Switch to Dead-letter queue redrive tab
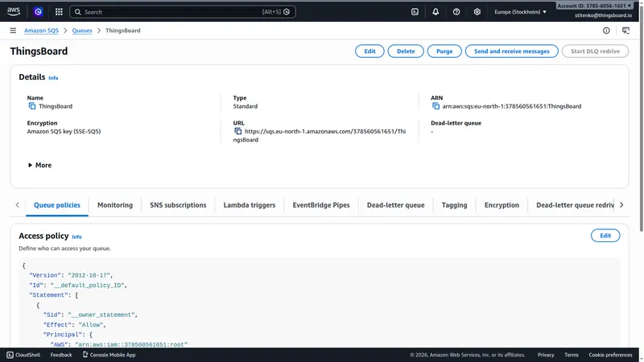Viewport: 644px width, 362px height. click(575, 205)
